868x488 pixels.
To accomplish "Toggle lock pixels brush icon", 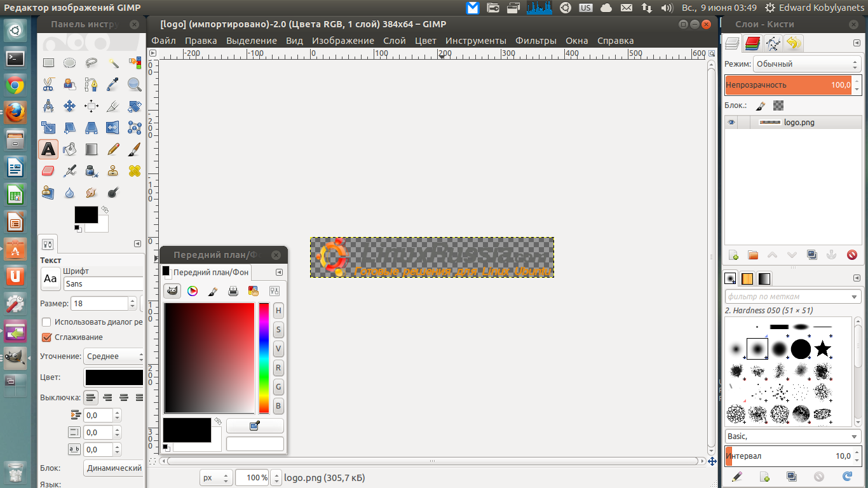I will tap(761, 105).
